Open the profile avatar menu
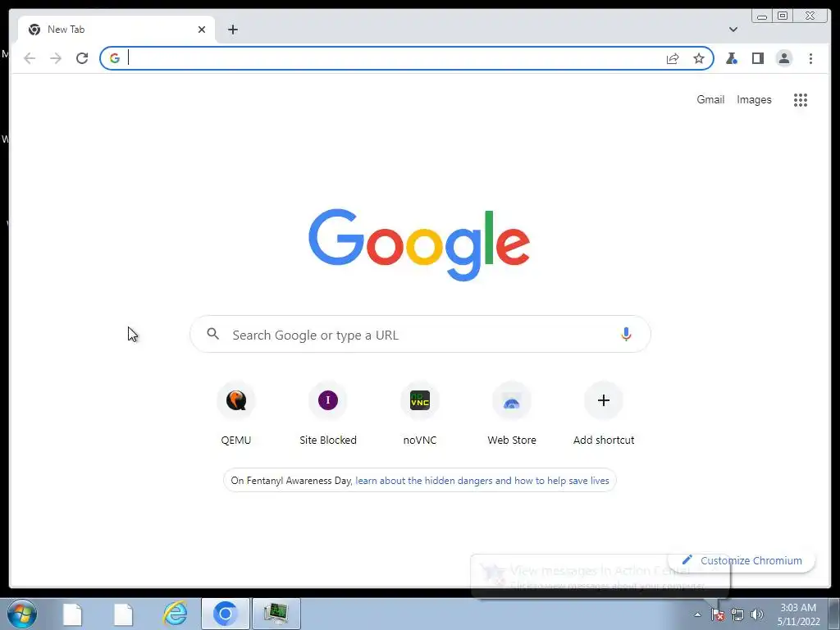This screenshot has height=630, width=840. point(783,58)
